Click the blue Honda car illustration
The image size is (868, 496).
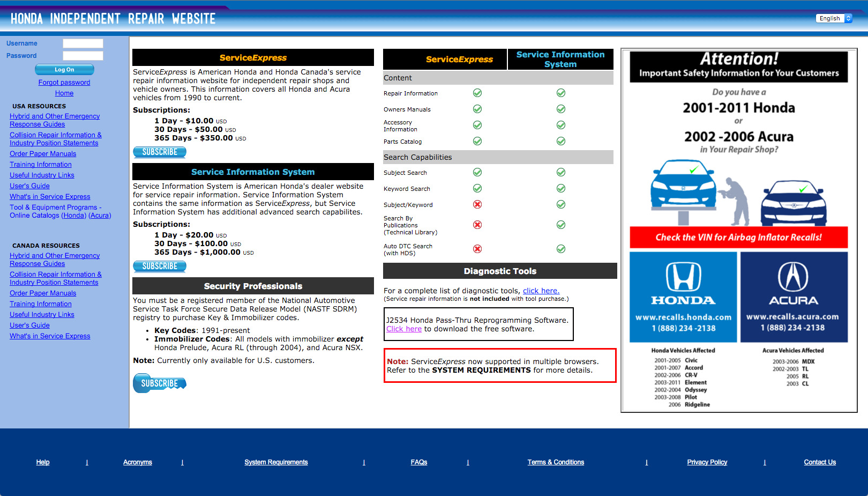click(683, 185)
